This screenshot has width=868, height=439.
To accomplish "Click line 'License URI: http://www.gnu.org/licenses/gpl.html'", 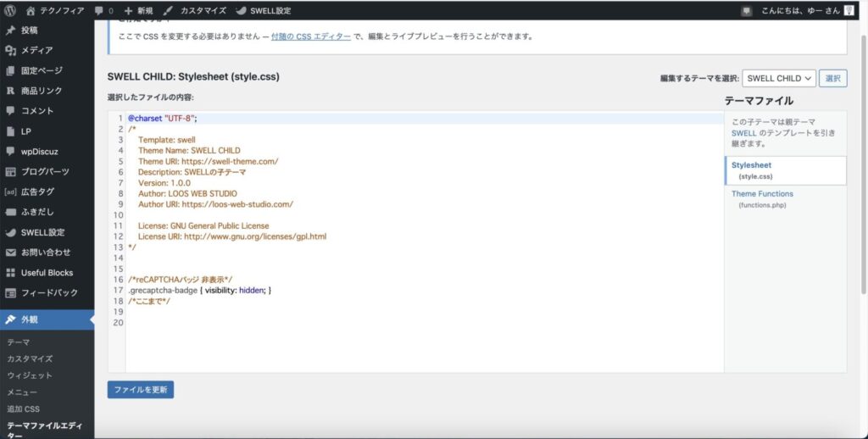I will pos(232,236).
